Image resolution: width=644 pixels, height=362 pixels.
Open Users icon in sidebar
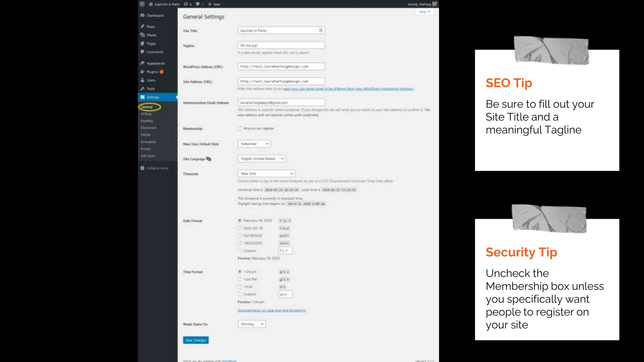[x=142, y=80]
